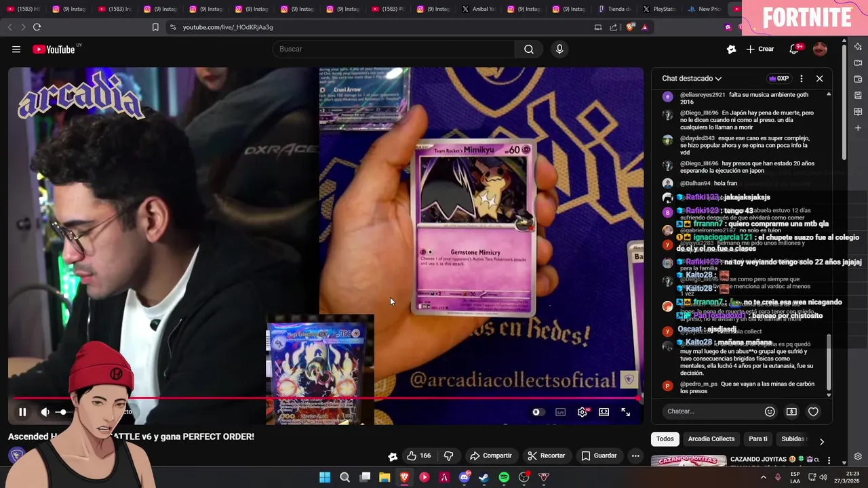The image size is (868, 488).
Task: Toggle subtitles in the player
Action: click(560, 411)
